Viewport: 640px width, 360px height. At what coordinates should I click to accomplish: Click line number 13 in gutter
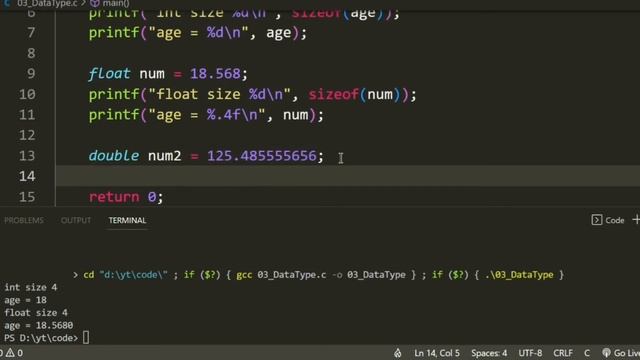(27, 156)
